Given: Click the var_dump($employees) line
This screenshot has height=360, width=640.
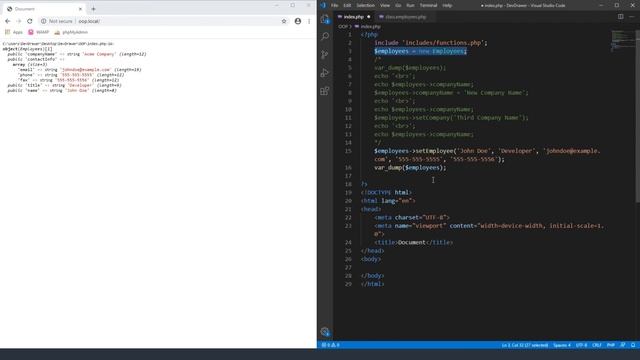Looking at the screenshot, I should coord(410,168).
